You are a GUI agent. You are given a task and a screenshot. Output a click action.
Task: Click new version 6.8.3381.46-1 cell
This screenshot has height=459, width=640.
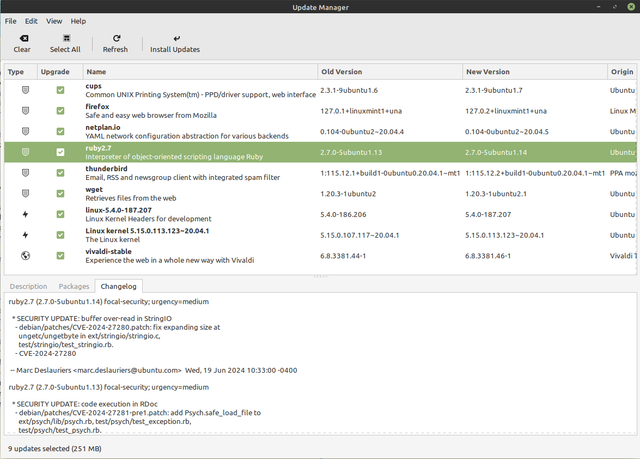point(488,256)
